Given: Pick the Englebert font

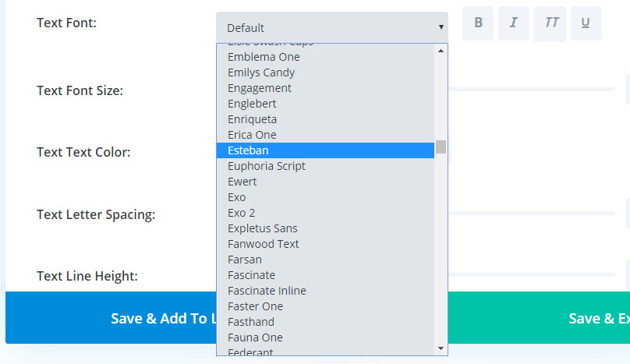Looking at the screenshot, I should [252, 104].
